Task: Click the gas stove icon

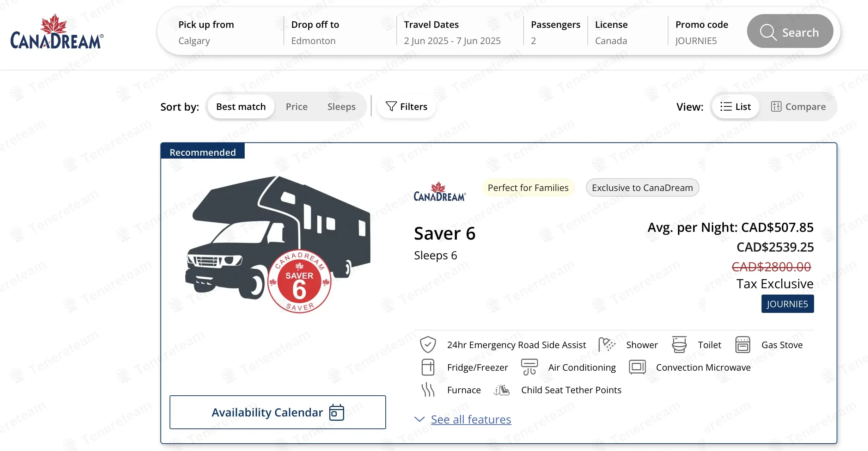Action: click(x=742, y=345)
